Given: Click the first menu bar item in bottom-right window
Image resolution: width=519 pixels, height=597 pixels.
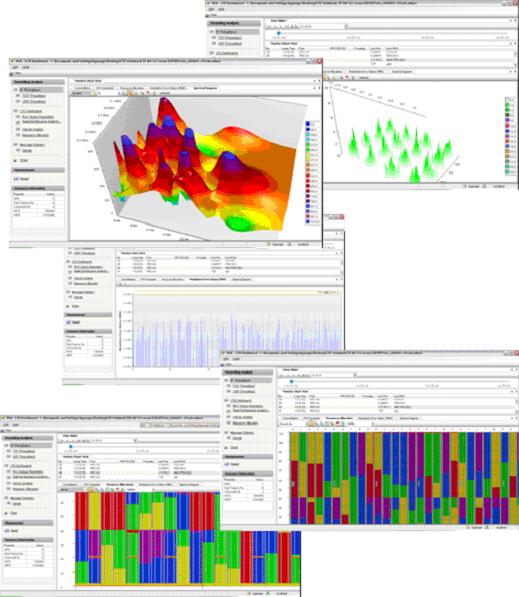Looking at the screenshot, I should [x=226, y=359].
